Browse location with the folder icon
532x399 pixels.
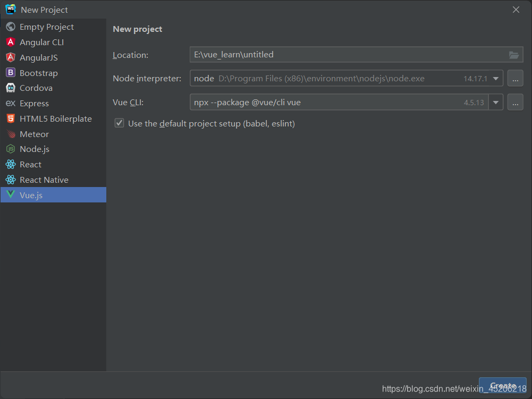click(514, 55)
